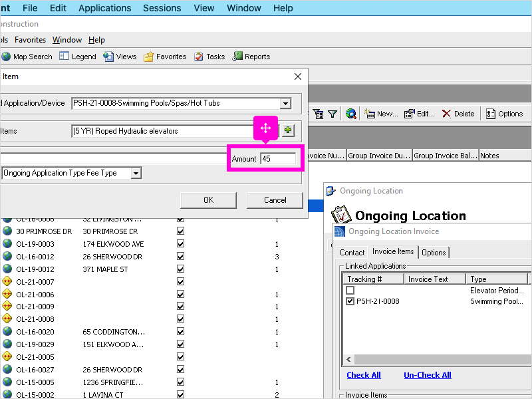
Task: Click the yellow marker icon for OL-21-0009
Action: pyautogui.click(x=7, y=307)
